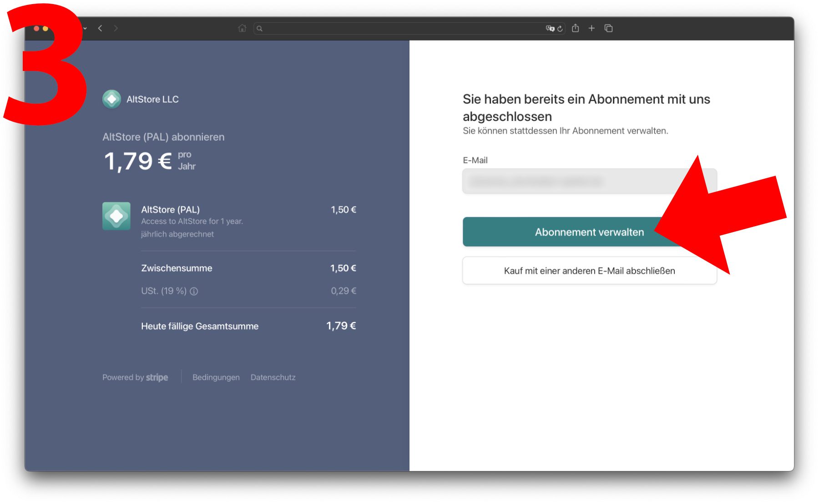Focus the Safari address bar
This screenshot has width=819, height=504.
400,28
